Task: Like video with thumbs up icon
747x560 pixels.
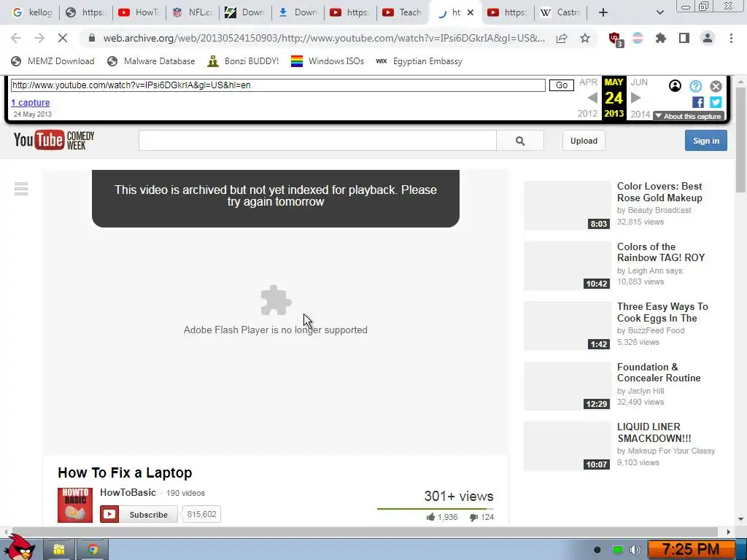Action: coord(430,517)
